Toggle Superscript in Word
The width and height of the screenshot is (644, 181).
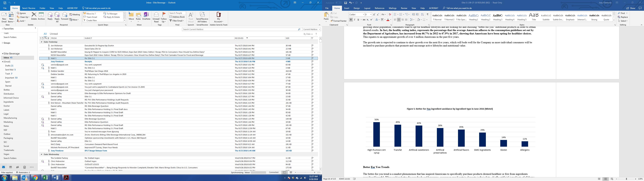coord(371,20)
